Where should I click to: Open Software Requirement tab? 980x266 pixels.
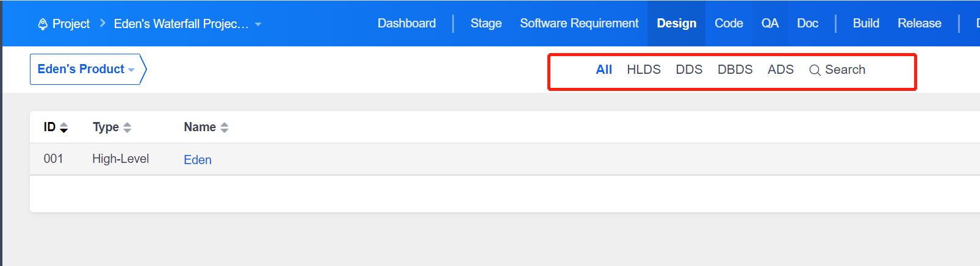[579, 23]
